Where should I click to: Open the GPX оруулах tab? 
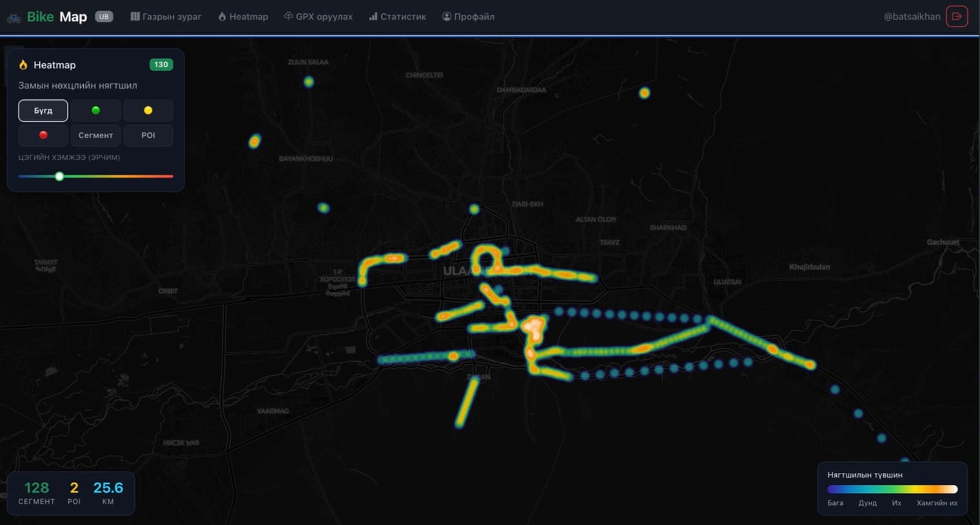pyautogui.click(x=318, y=17)
